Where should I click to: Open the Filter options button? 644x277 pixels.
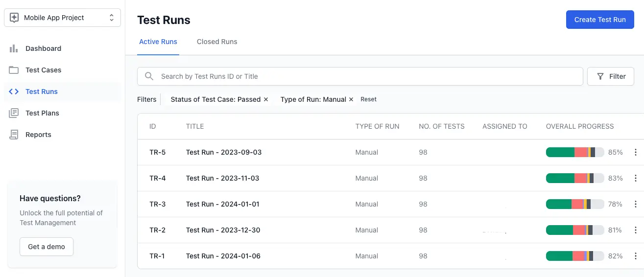click(610, 76)
